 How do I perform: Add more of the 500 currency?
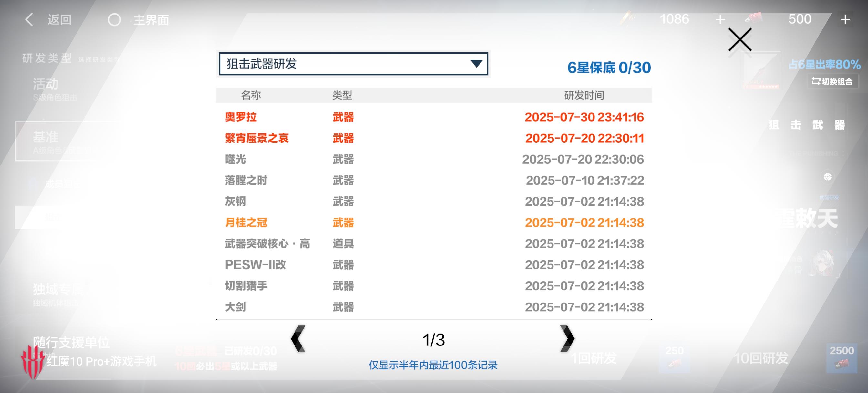tap(845, 20)
